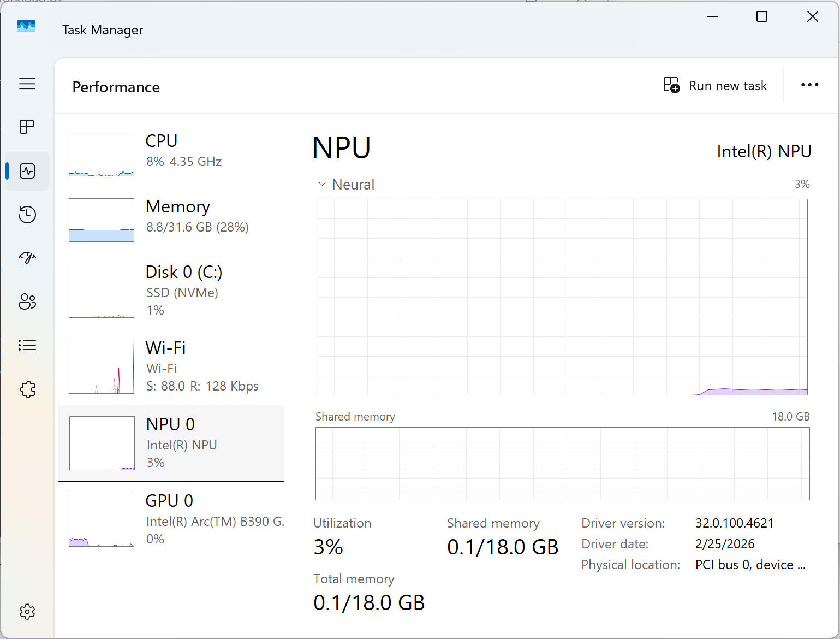Screen dimensions: 840x639
Task: Click the CPU 8% 4.35 GHz text
Action: [184, 162]
